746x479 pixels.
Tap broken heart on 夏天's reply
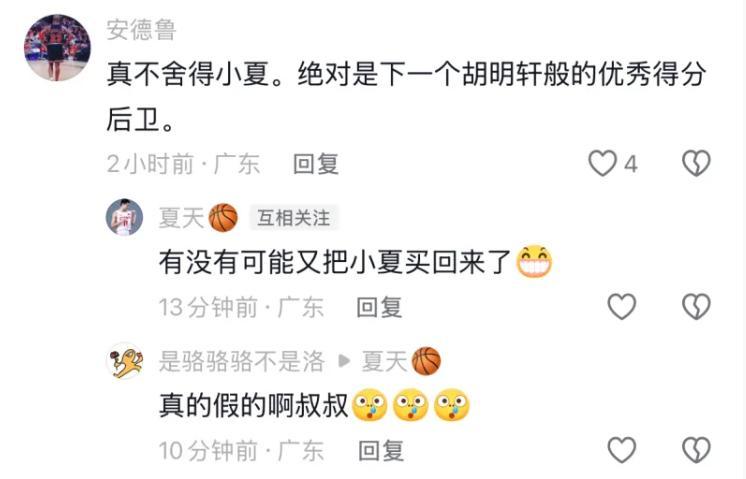[x=696, y=306]
